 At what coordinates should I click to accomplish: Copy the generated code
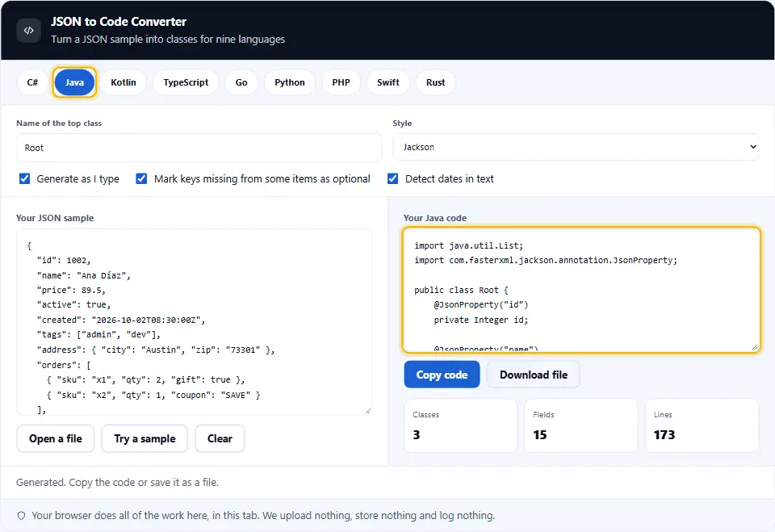pyautogui.click(x=442, y=375)
